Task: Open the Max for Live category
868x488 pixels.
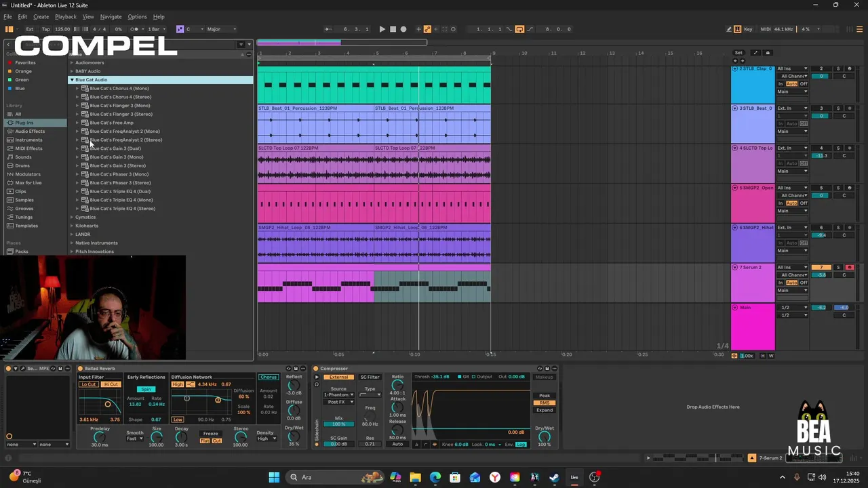Action: point(28,183)
